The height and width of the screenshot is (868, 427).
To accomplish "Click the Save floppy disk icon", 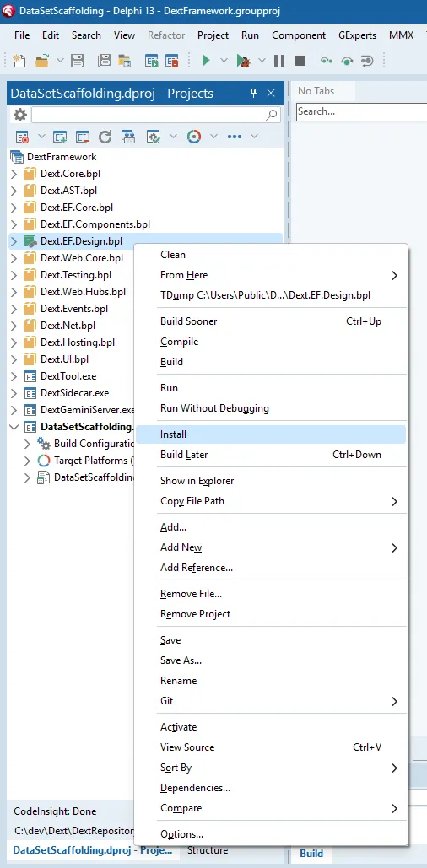I will (x=78, y=61).
